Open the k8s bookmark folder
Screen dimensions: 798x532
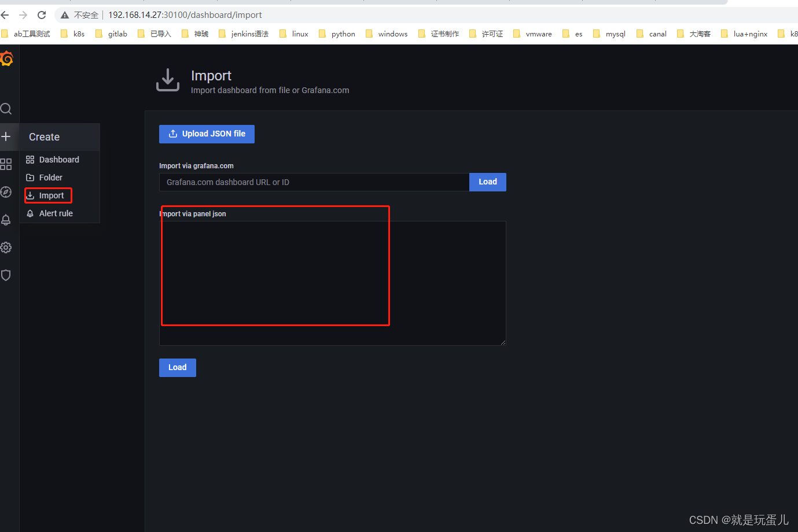pyautogui.click(x=73, y=34)
